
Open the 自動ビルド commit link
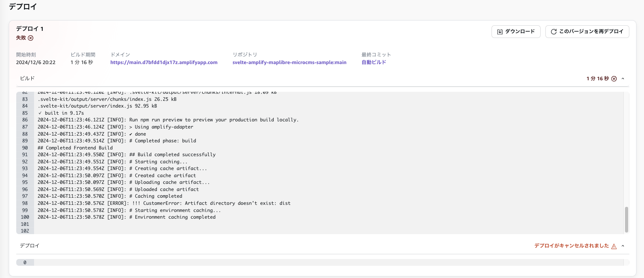(374, 62)
